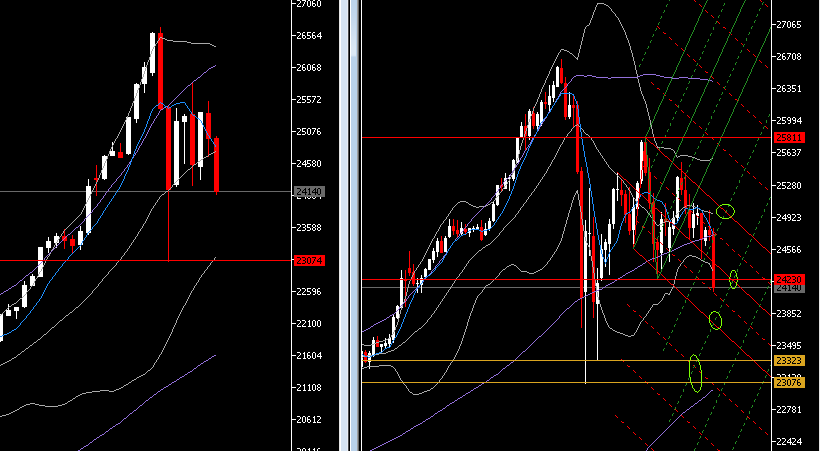Click the 24580 axis value
820x451 pixels.
tap(309, 164)
